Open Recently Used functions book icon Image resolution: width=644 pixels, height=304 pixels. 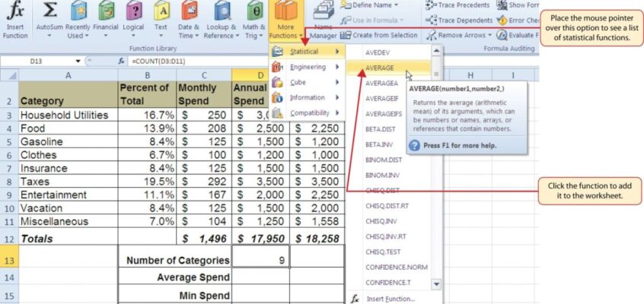pyautogui.click(x=78, y=10)
